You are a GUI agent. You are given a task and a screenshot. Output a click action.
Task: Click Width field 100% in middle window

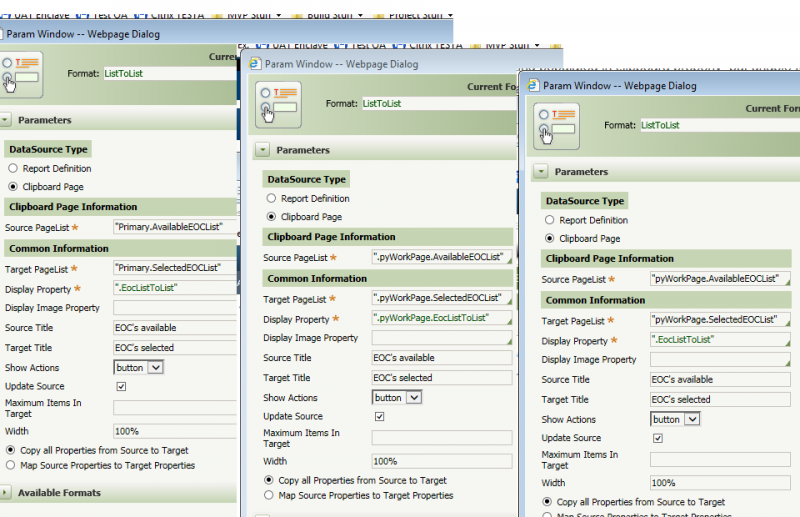click(x=442, y=461)
